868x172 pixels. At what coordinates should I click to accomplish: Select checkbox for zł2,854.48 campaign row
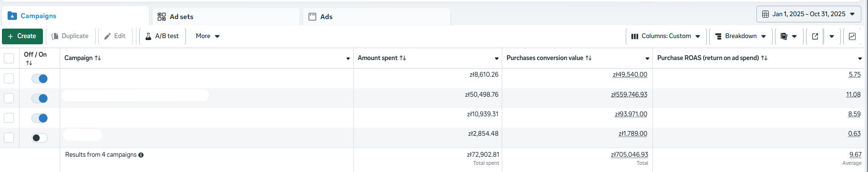[x=9, y=138]
